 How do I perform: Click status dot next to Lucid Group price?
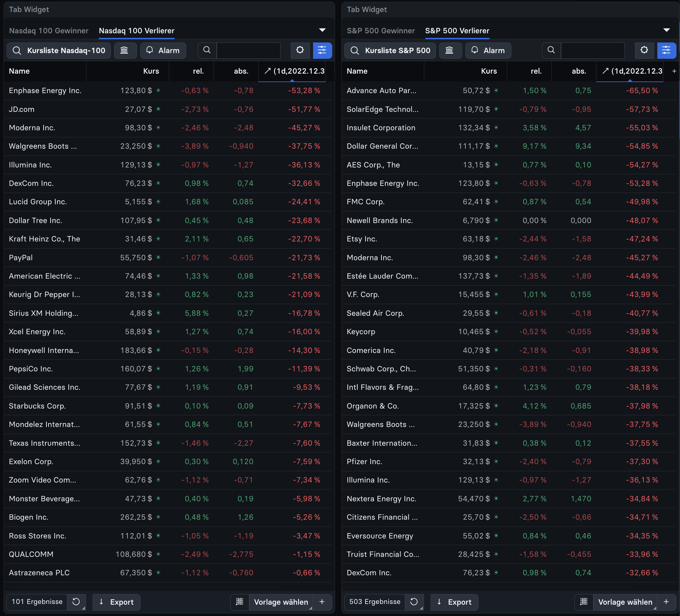pyautogui.click(x=158, y=202)
